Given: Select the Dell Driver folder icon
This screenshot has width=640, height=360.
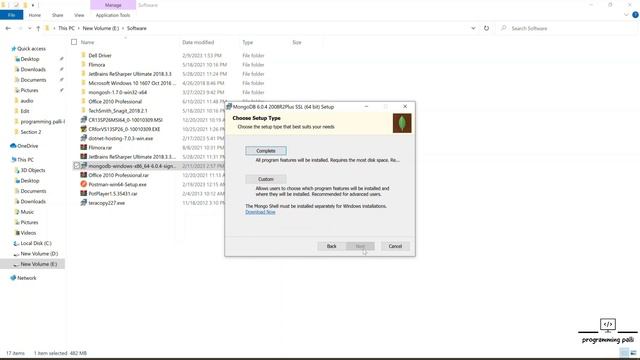Looking at the screenshot, I should tap(84, 55).
